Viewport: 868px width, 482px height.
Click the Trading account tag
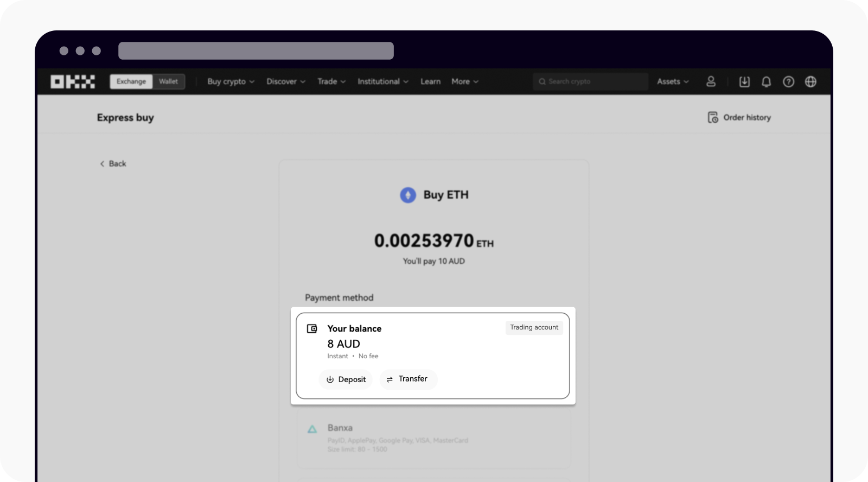(534, 327)
